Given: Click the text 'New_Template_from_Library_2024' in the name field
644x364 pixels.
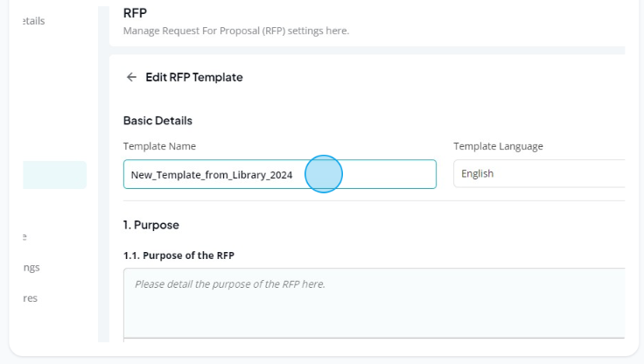Looking at the screenshot, I should 212,175.
